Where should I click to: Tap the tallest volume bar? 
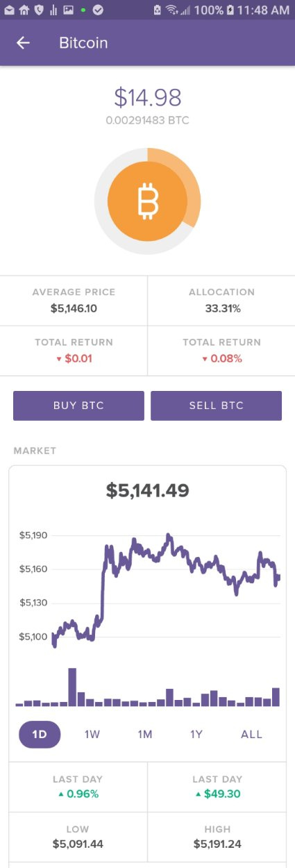click(x=71, y=687)
